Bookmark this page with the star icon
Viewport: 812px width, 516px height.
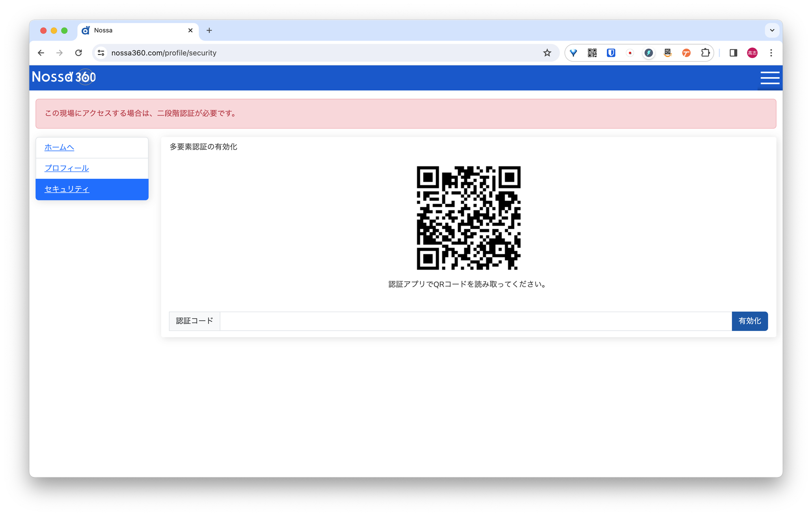547,53
